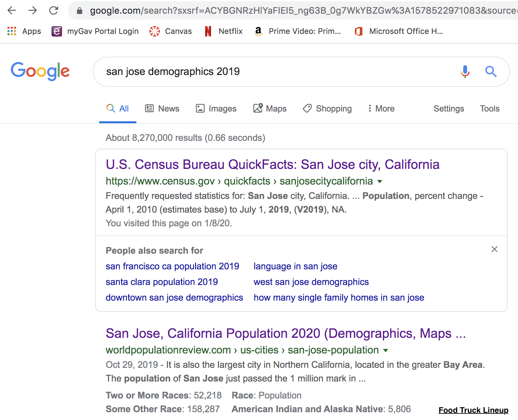Search san francisco ca population 2019
Viewport: 518px width, 420px height.
pos(172,266)
